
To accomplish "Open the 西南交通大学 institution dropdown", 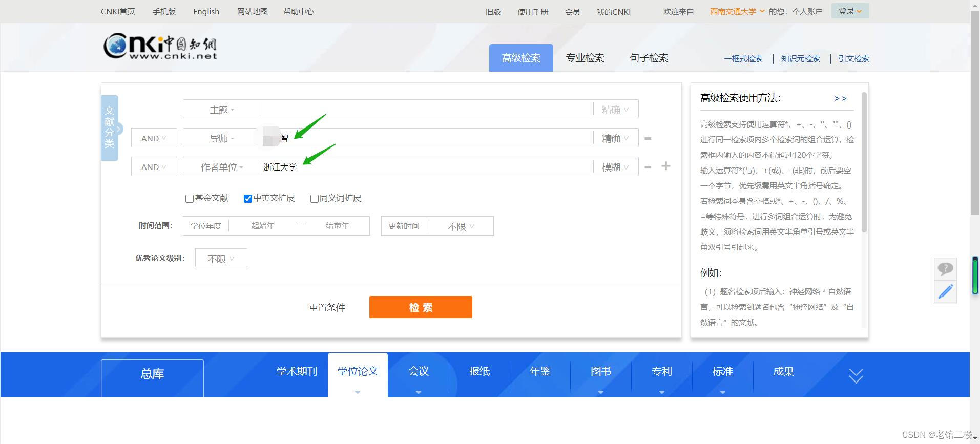I will point(737,11).
